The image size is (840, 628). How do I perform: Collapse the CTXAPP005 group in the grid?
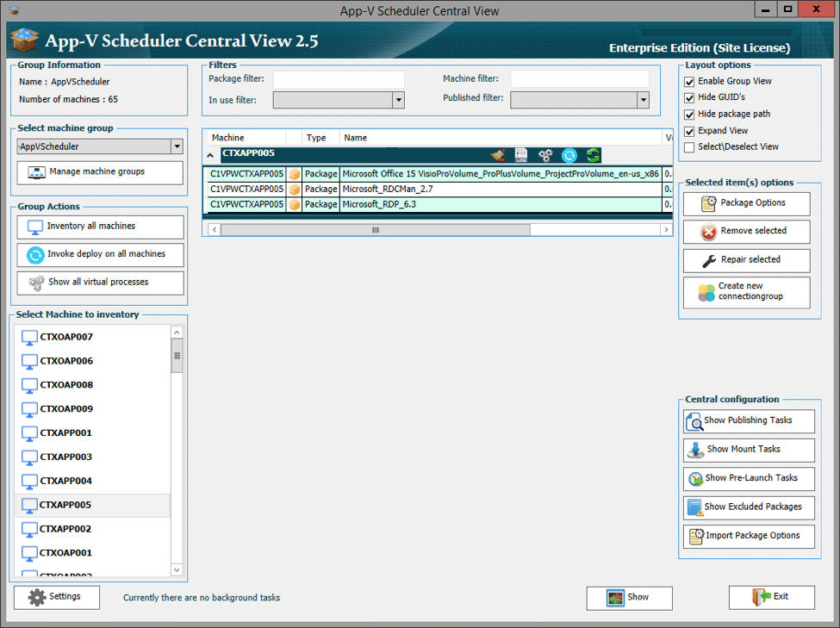[210, 156]
